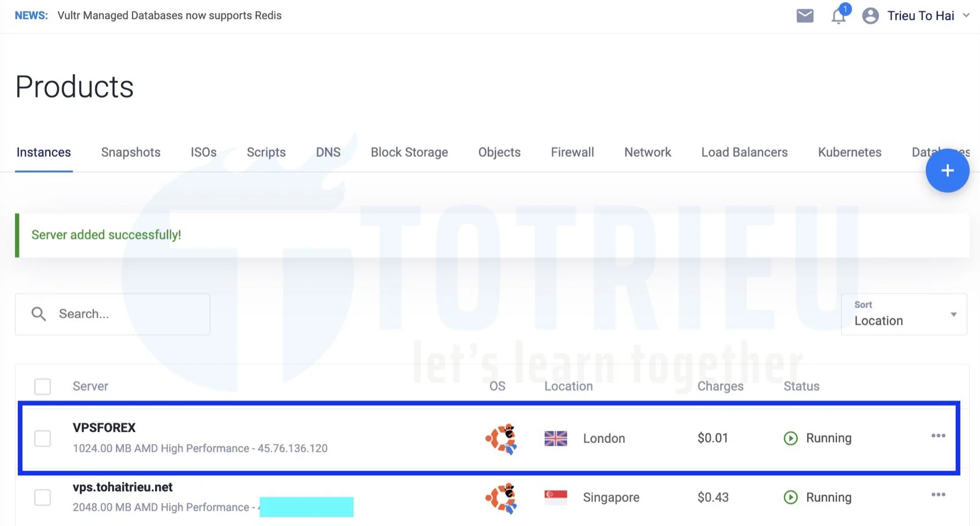Open the Scripts tab
The width and height of the screenshot is (980, 526).
tap(266, 152)
